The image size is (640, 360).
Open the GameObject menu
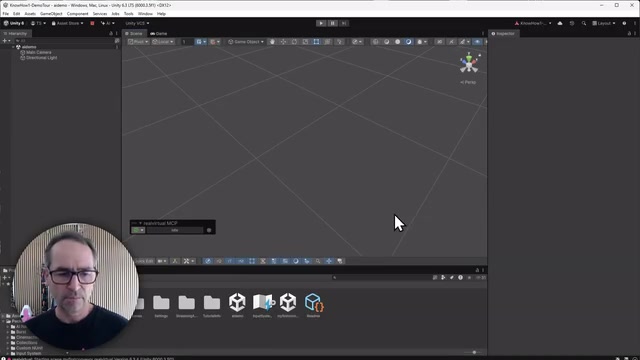point(51,13)
